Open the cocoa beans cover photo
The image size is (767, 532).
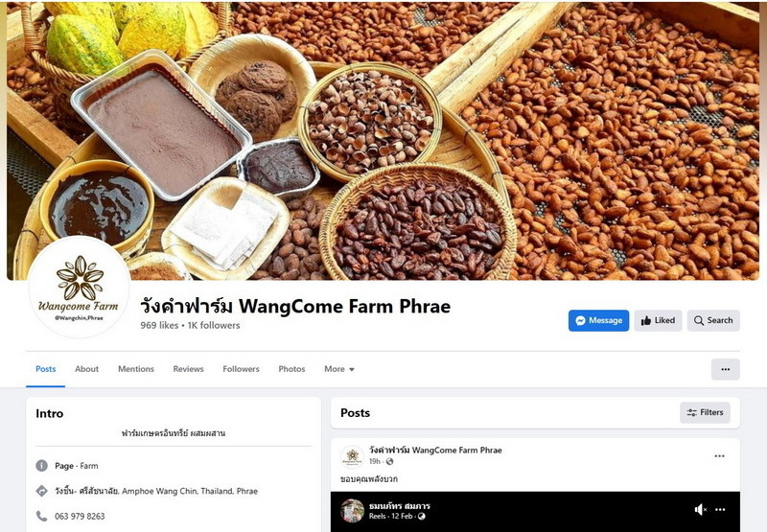[x=383, y=141]
